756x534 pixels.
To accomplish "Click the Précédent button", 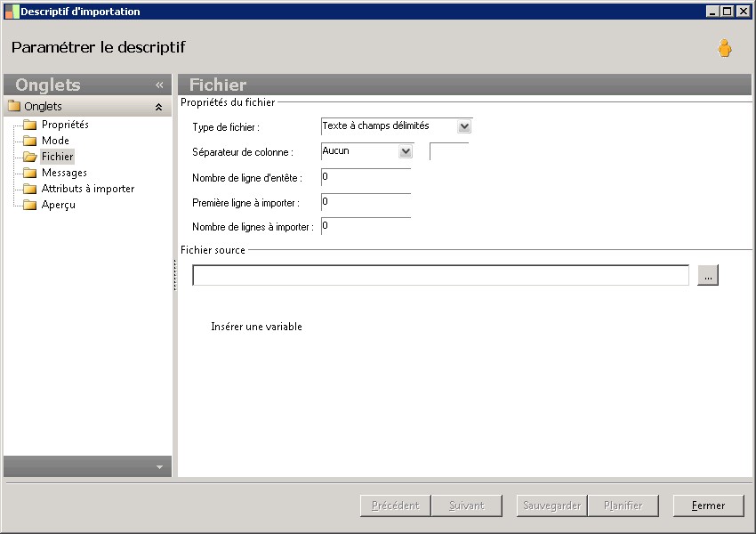I will 396,506.
